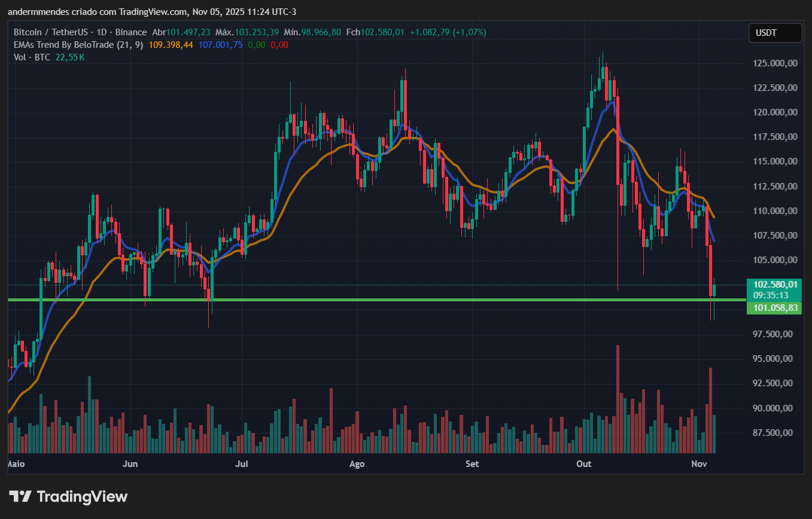Click the green 101.058,83 price label

tap(775, 308)
